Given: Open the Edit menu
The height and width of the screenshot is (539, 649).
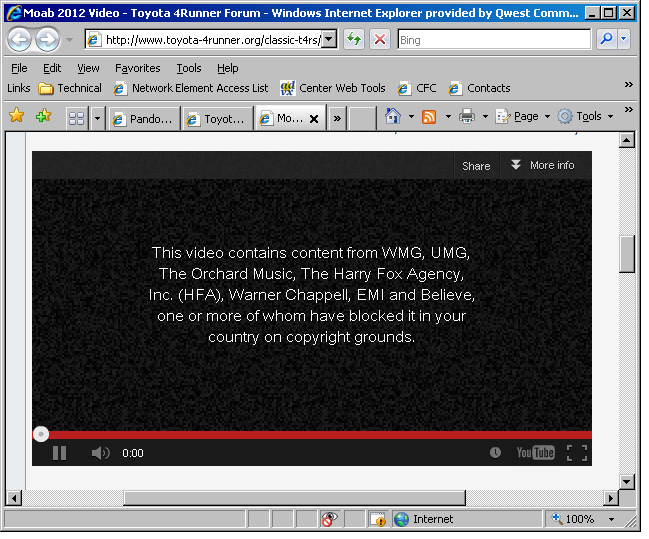Looking at the screenshot, I should [52, 68].
